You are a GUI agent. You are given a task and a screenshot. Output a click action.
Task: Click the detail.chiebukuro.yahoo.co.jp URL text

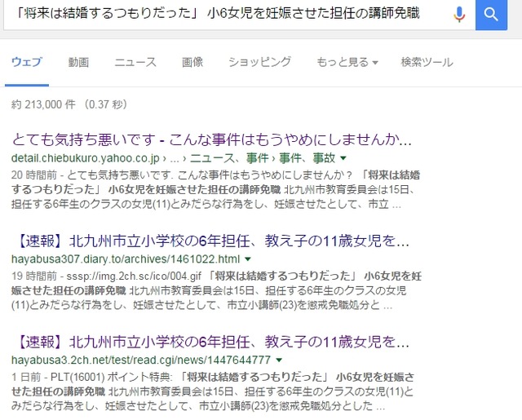(85, 158)
